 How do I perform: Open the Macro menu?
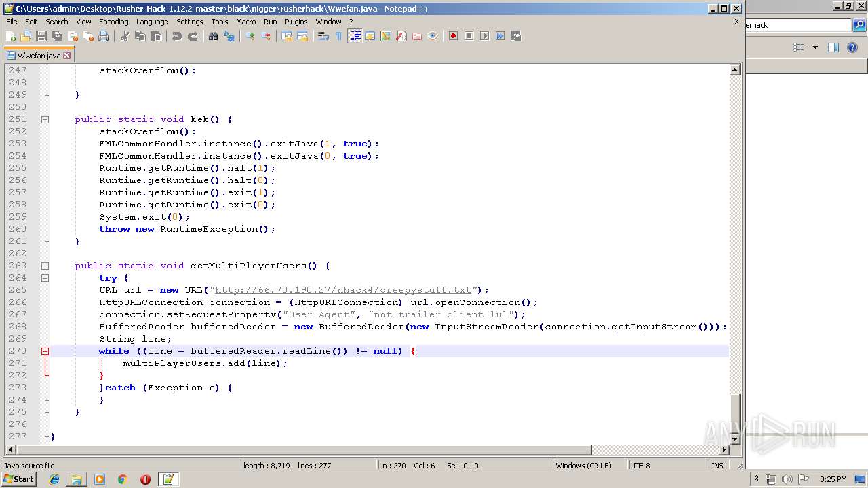[245, 22]
